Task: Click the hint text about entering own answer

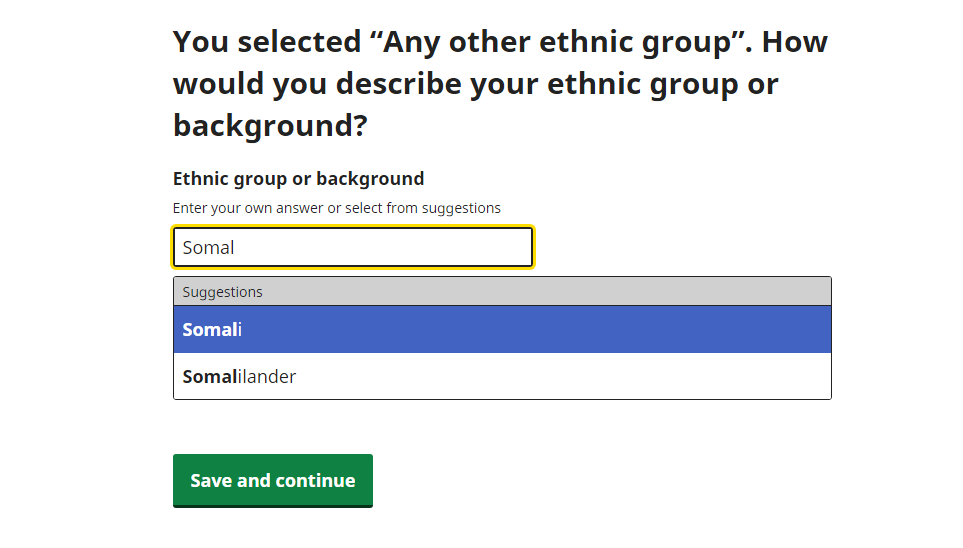Action: [337, 208]
